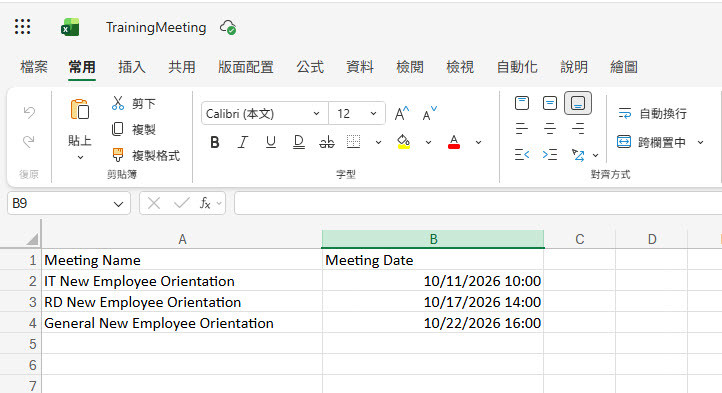Increase indent in alignment group
Screen dimensions: 722x393
click(x=550, y=155)
